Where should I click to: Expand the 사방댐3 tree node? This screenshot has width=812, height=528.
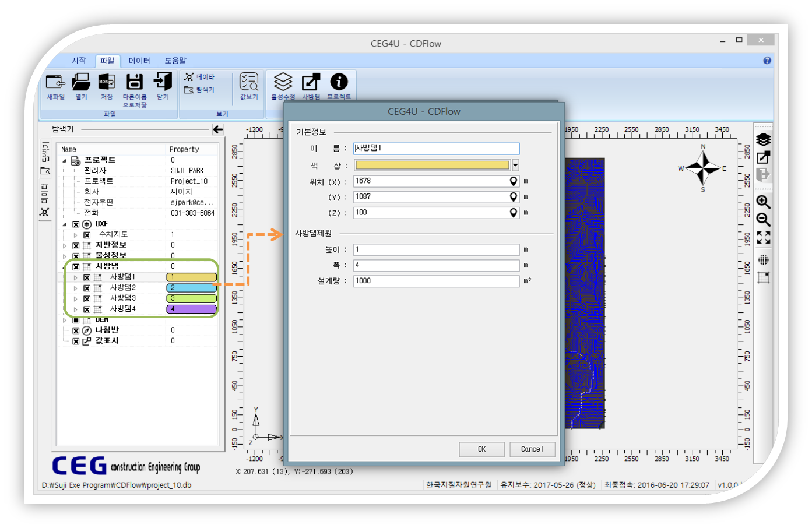(x=75, y=298)
